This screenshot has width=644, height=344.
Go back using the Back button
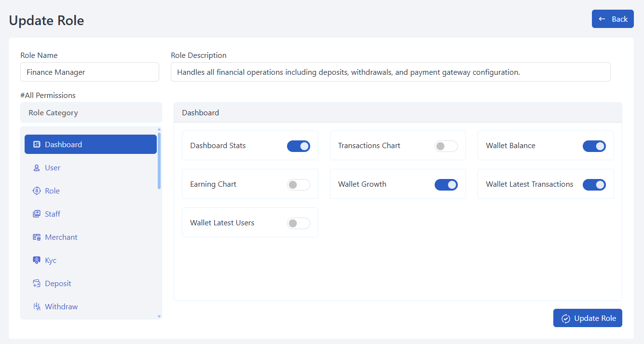pos(613,19)
